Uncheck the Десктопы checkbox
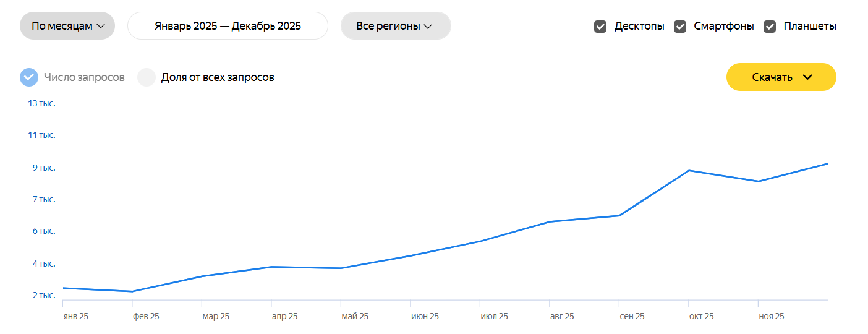 click(600, 27)
